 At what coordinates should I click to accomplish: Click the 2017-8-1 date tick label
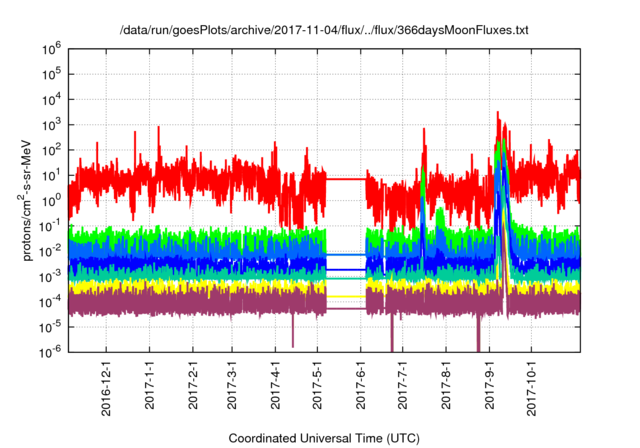coord(446,386)
